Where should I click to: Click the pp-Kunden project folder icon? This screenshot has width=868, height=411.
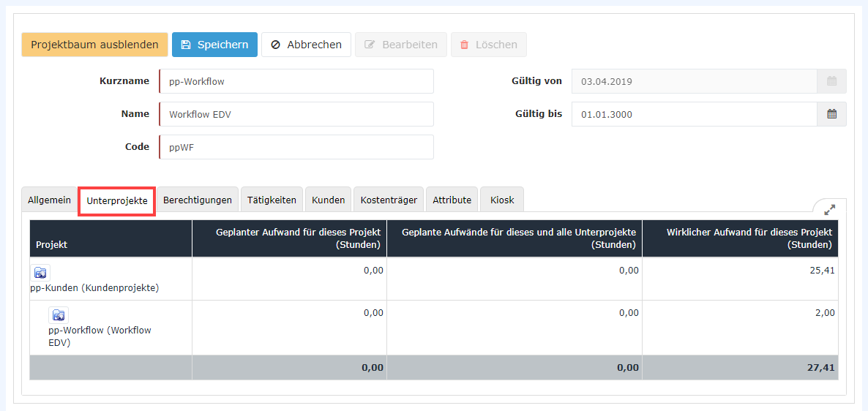coord(40,273)
